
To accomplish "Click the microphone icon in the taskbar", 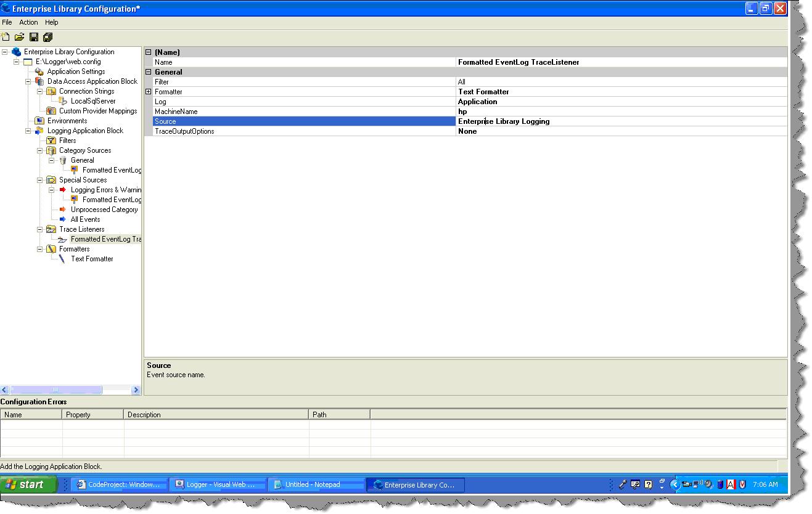I will coord(623,484).
